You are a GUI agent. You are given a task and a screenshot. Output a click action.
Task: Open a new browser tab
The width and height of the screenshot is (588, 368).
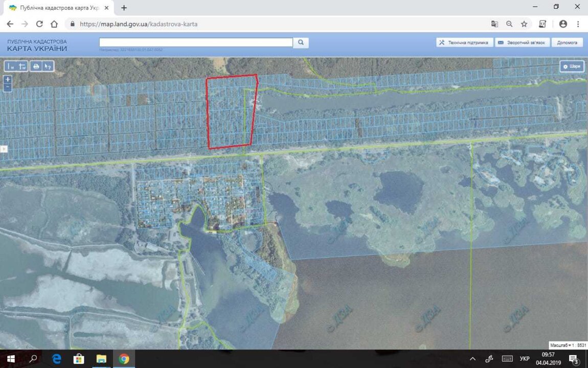(124, 8)
